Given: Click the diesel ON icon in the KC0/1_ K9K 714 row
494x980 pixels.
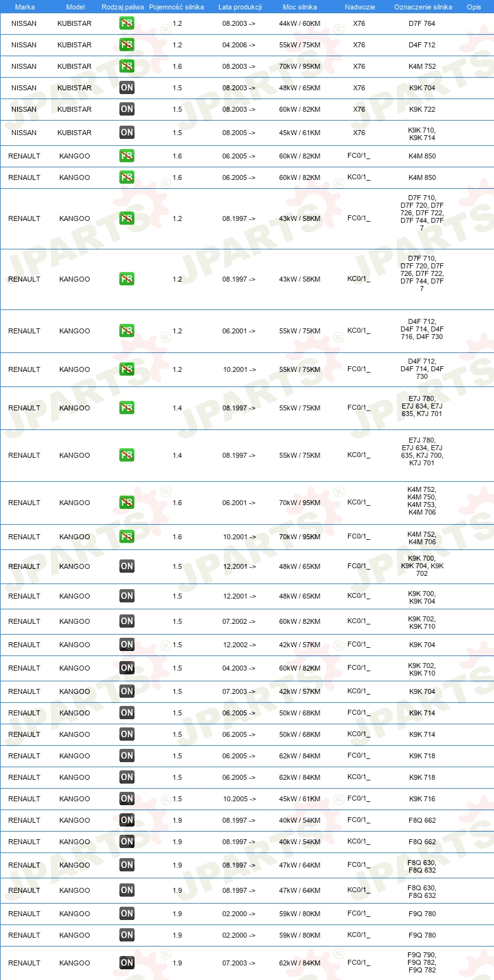Looking at the screenshot, I should point(127,734).
